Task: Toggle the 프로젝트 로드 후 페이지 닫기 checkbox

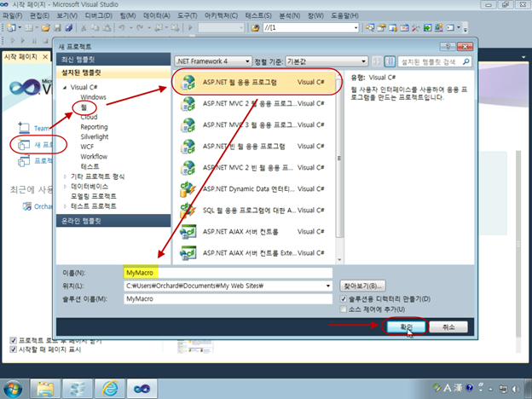Action: tap(14, 340)
